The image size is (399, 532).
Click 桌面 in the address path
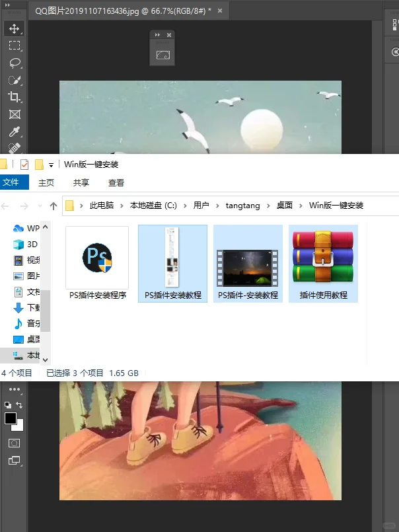click(x=284, y=206)
